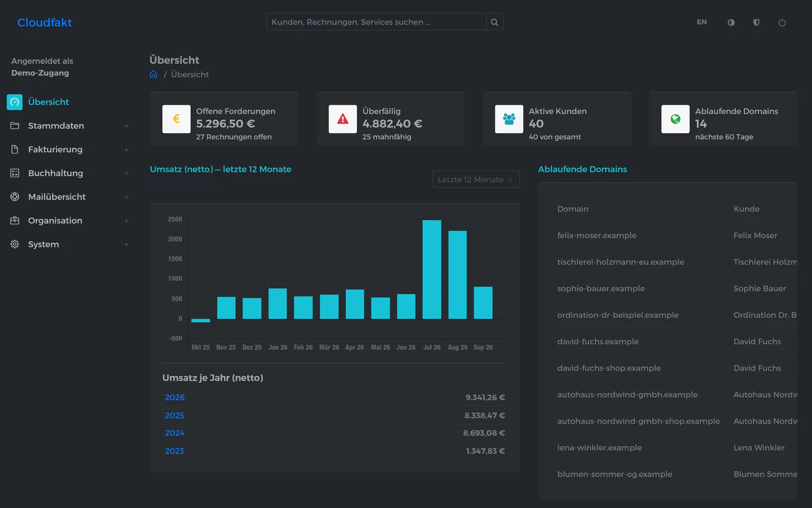
Task: Click the Buchhaltung calculator icon
Action: coord(15,173)
